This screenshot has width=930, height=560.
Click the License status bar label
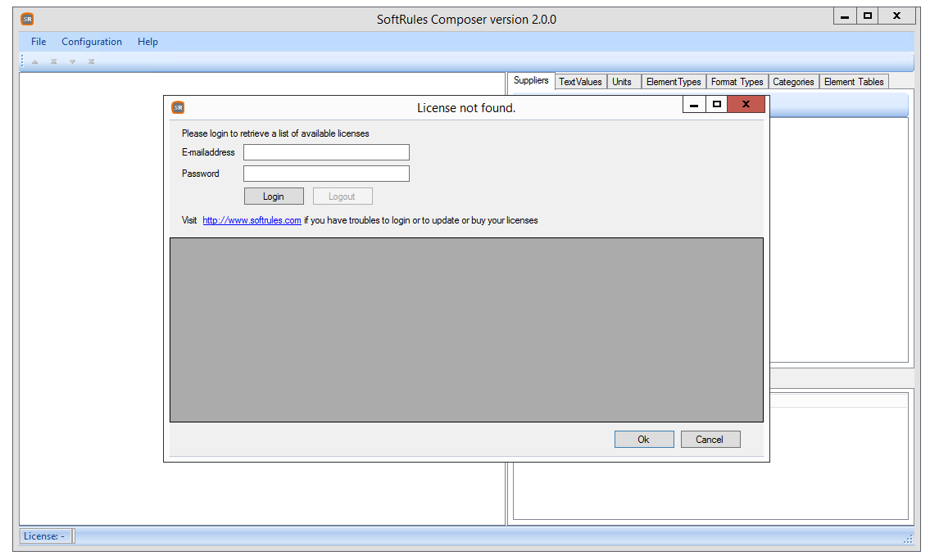tap(44, 535)
